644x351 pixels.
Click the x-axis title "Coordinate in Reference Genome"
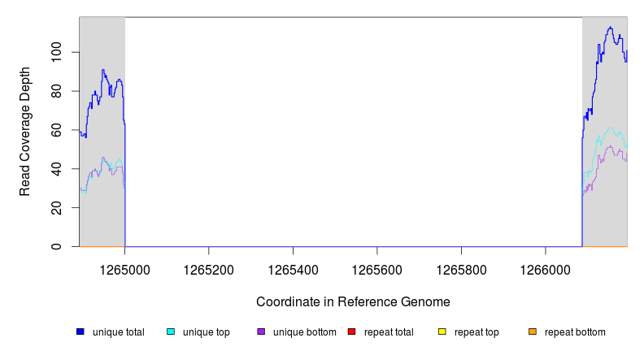[x=353, y=301]
